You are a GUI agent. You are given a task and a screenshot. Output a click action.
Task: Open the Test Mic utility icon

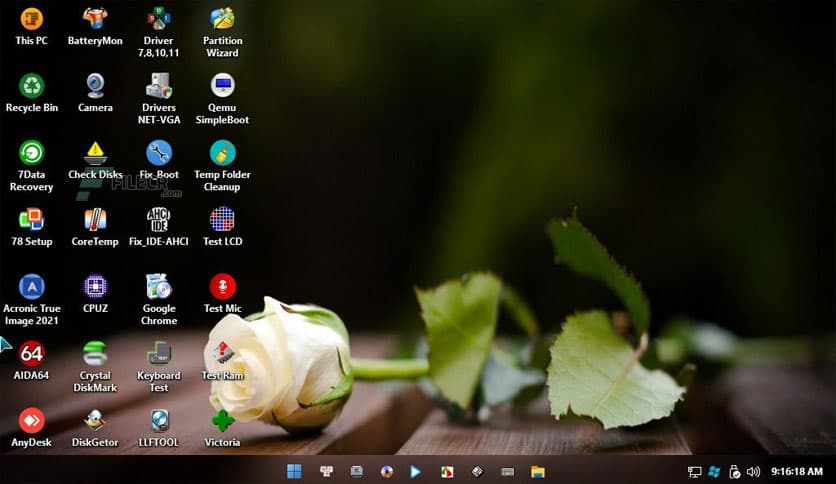point(222,287)
